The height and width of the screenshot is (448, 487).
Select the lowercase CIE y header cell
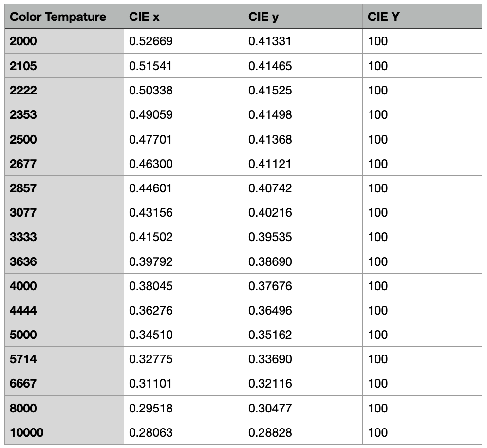point(263,17)
